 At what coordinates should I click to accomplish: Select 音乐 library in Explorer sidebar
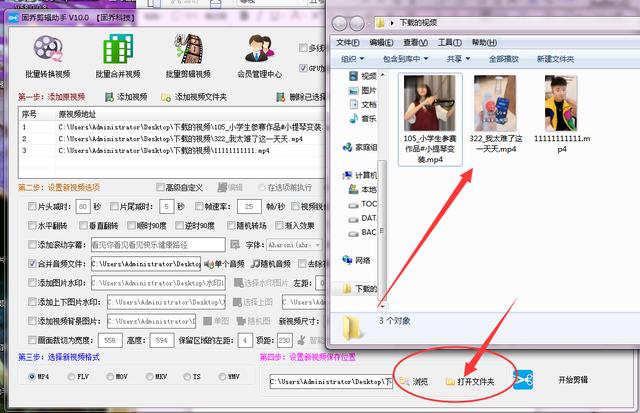tap(363, 119)
